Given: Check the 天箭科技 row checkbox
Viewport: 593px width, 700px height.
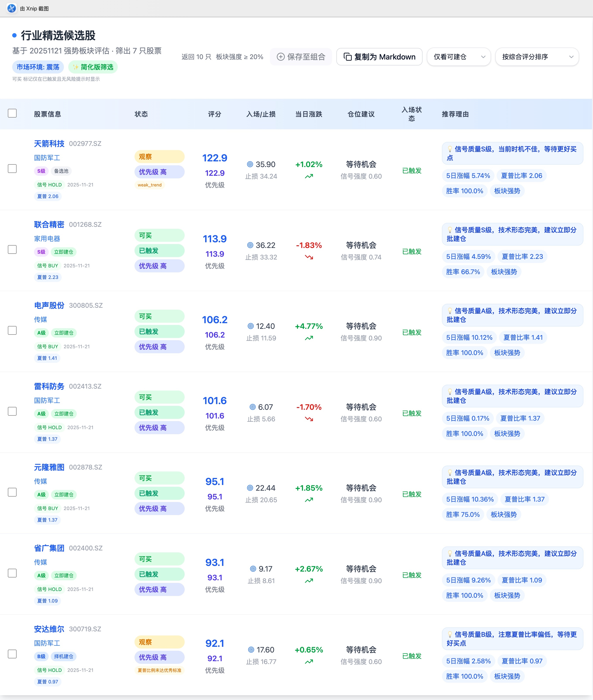Looking at the screenshot, I should pos(12,168).
